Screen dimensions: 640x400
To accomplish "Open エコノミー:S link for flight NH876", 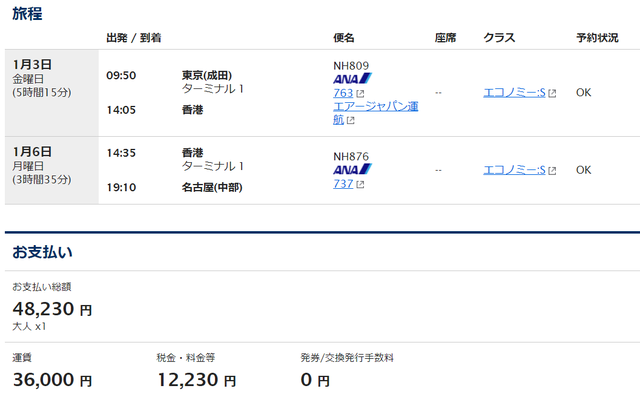I will click(514, 170).
